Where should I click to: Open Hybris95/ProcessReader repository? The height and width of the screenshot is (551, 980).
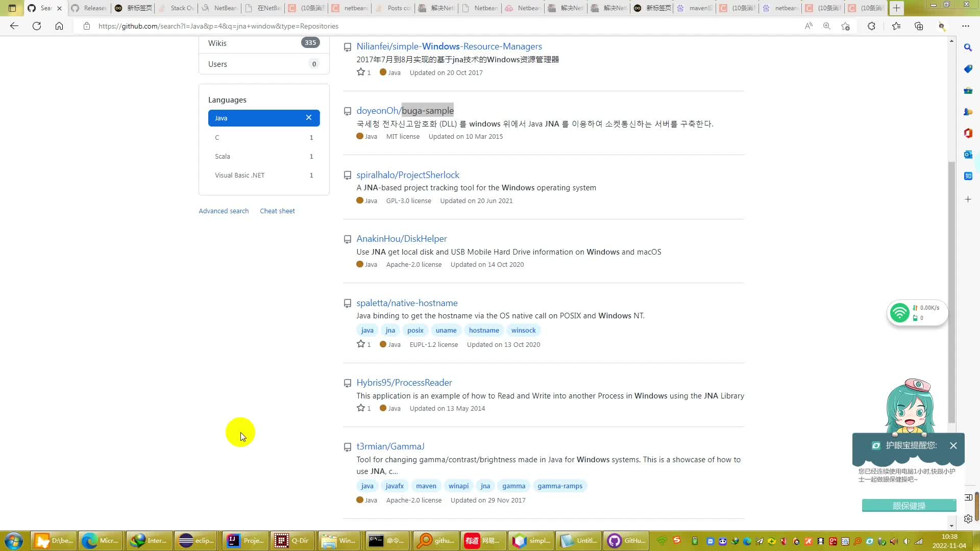tap(404, 383)
